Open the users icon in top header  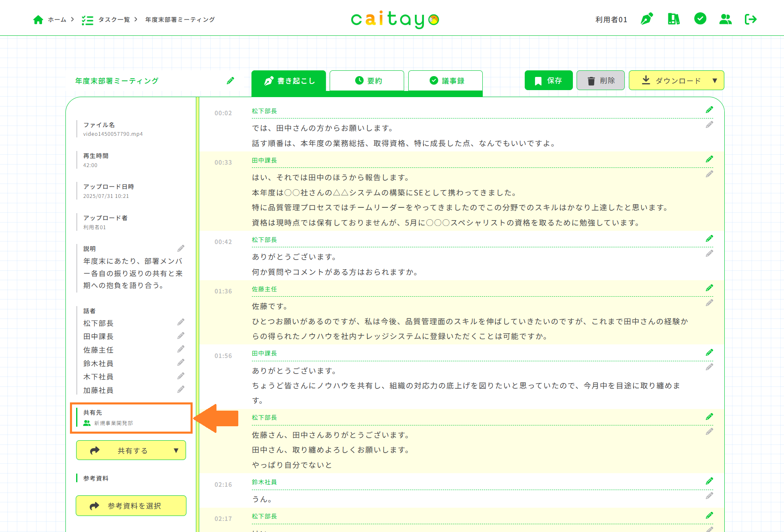tap(725, 19)
